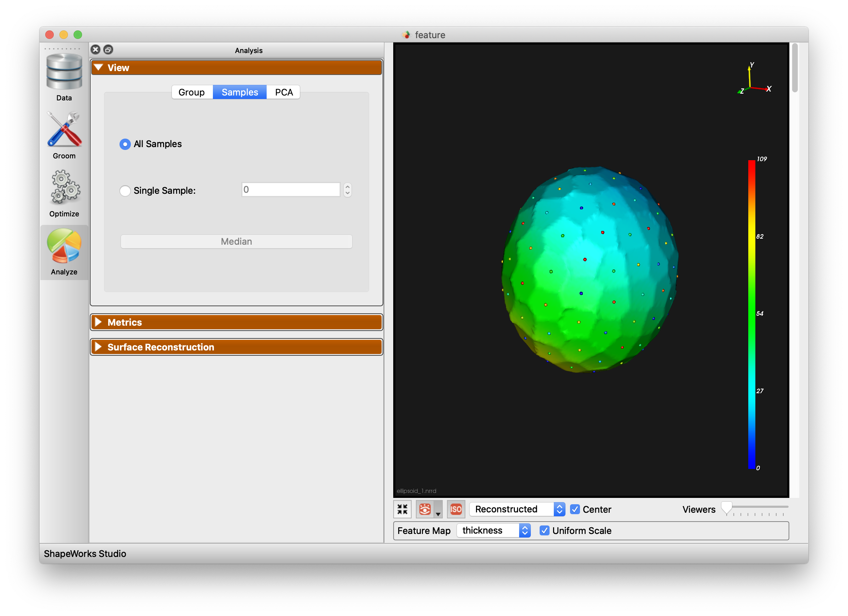
Task: Click the ISO surface display icon
Action: coord(456,509)
